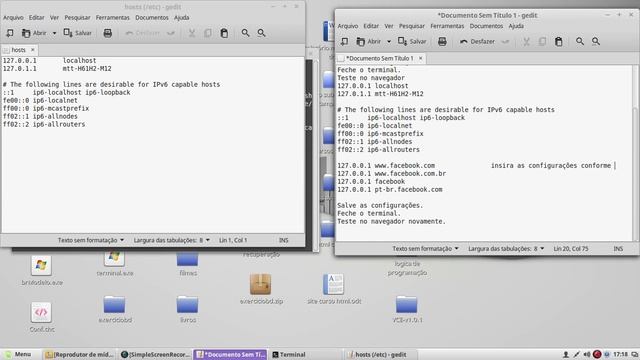Switch to Documento Sem Título taskbar item
The width and height of the screenshot is (640, 360).
231,354
